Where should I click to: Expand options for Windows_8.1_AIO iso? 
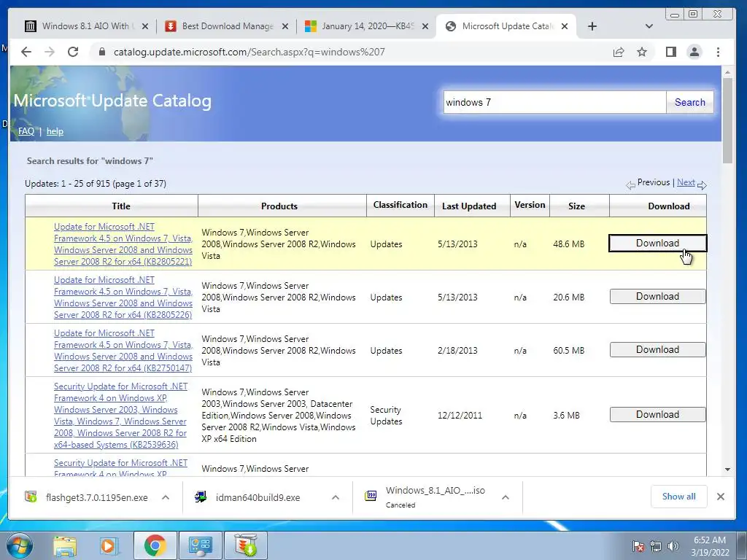[x=506, y=497]
